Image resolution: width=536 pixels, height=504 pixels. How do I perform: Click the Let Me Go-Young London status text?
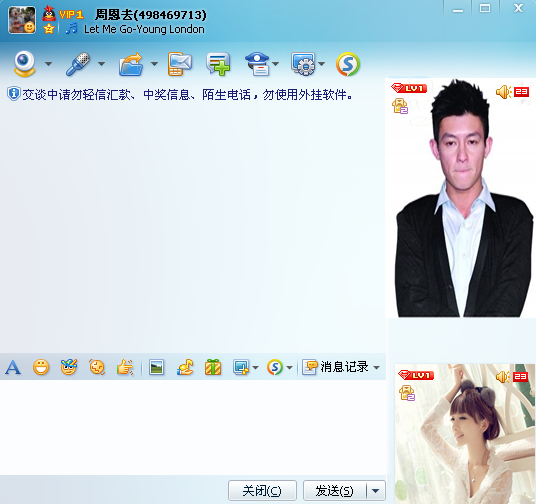tap(144, 29)
